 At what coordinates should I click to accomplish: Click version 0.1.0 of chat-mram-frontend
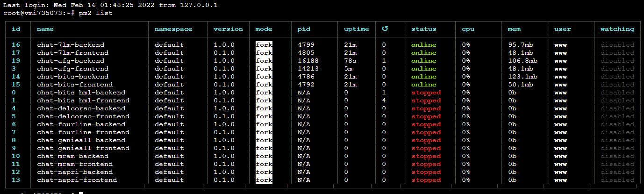pos(224,164)
